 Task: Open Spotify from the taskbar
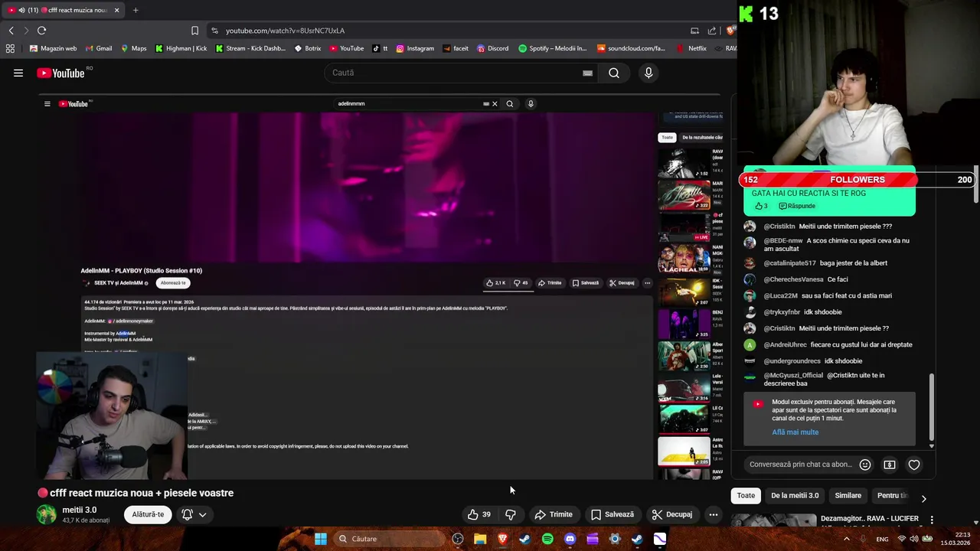point(547,539)
